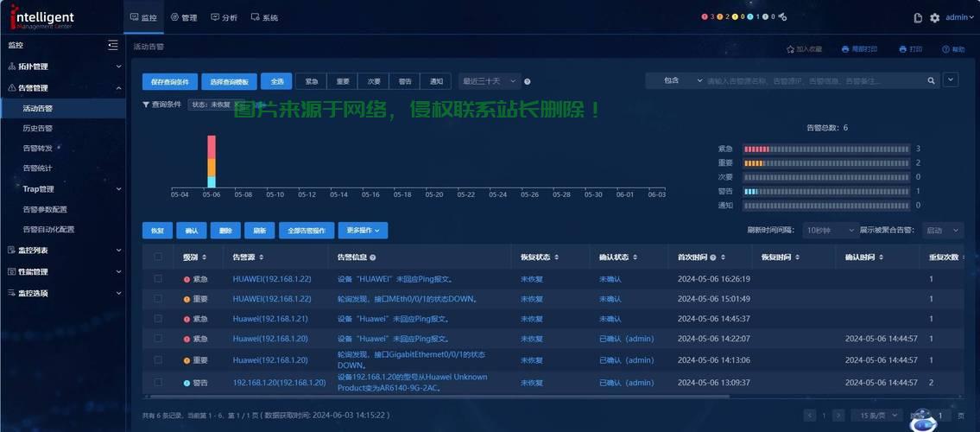Toggle the 紧急 severity filter
Image resolution: width=980 pixels, height=432 pixels.
point(311,81)
